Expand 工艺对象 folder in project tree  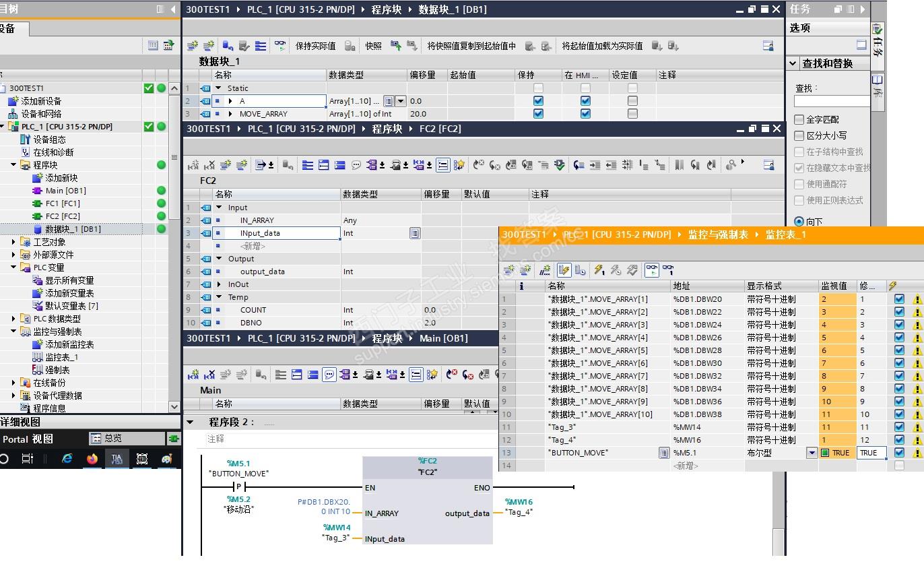(x=13, y=242)
